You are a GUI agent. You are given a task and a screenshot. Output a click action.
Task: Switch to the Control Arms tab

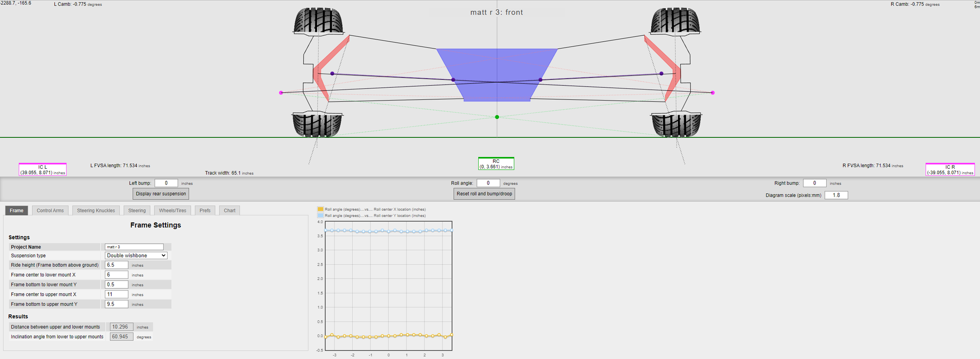pyautogui.click(x=50, y=211)
